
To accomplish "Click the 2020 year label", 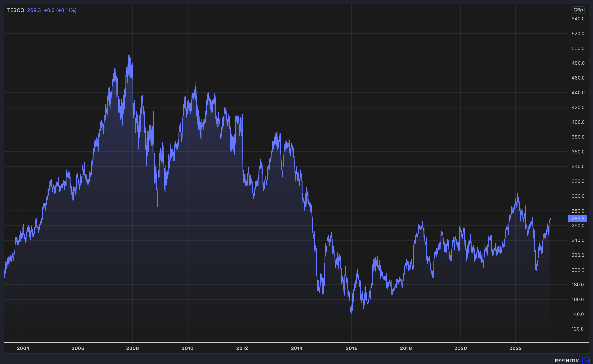I will pyautogui.click(x=461, y=348).
